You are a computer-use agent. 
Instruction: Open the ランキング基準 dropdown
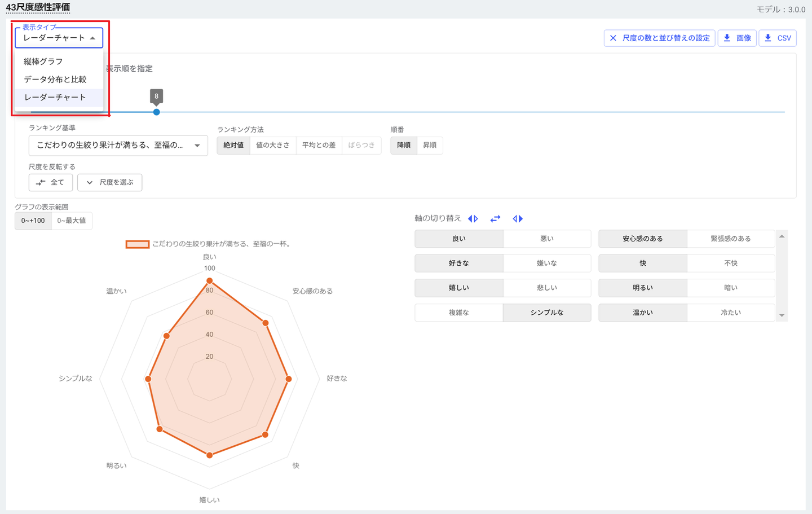(118, 145)
